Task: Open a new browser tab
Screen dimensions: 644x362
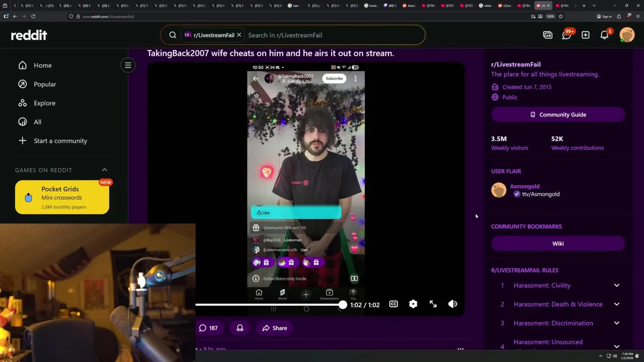Action: tap(584, 6)
